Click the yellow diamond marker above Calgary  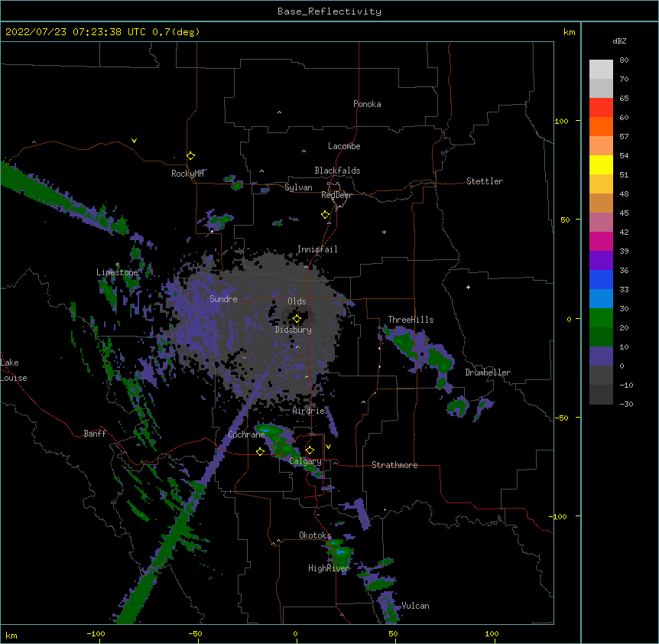click(x=310, y=450)
